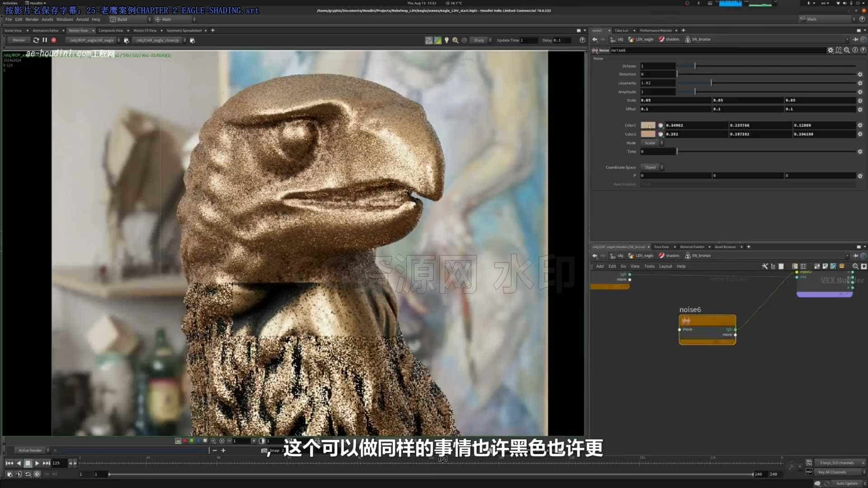Open the Active Render dropdown
This screenshot has width=868, height=488.
coord(33,450)
